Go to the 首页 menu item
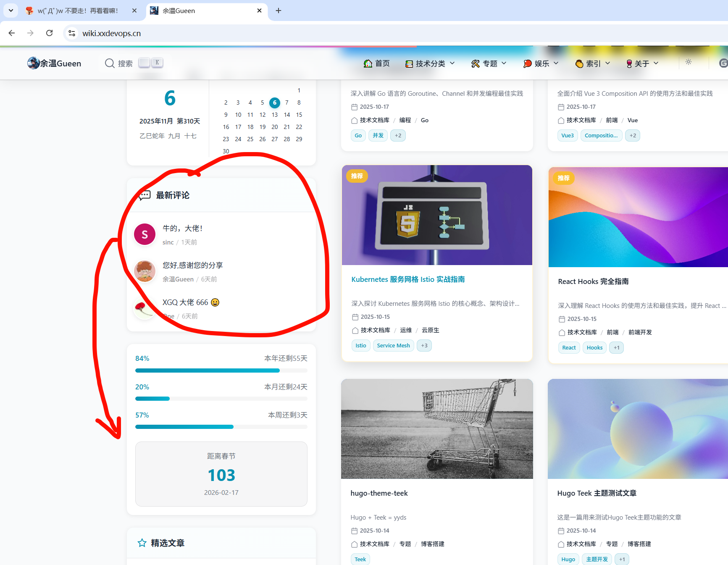The height and width of the screenshot is (565, 728). tap(377, 63)
